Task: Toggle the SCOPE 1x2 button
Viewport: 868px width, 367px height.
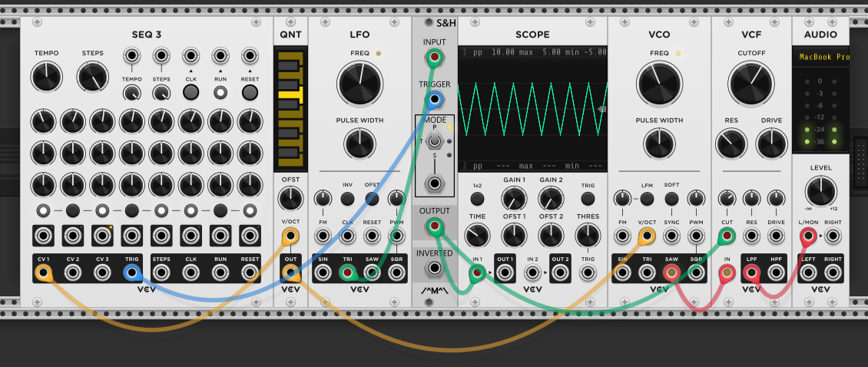Action: coord(476,199)
